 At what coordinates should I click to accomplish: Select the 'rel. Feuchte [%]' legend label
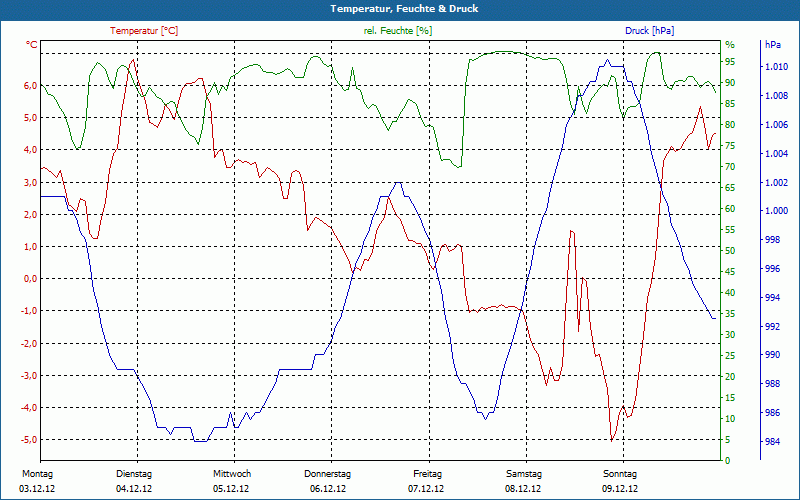tap(397, 31)
